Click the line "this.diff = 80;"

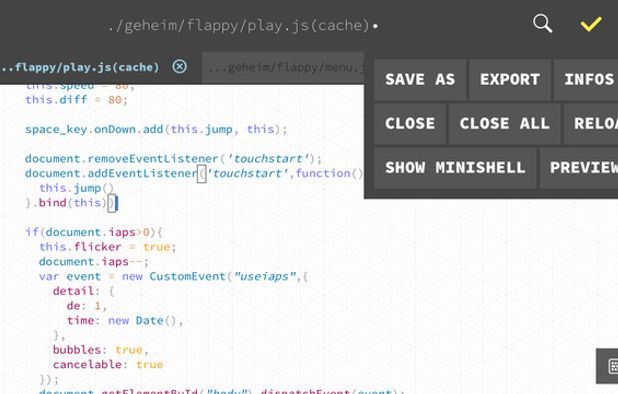point(76,100)
